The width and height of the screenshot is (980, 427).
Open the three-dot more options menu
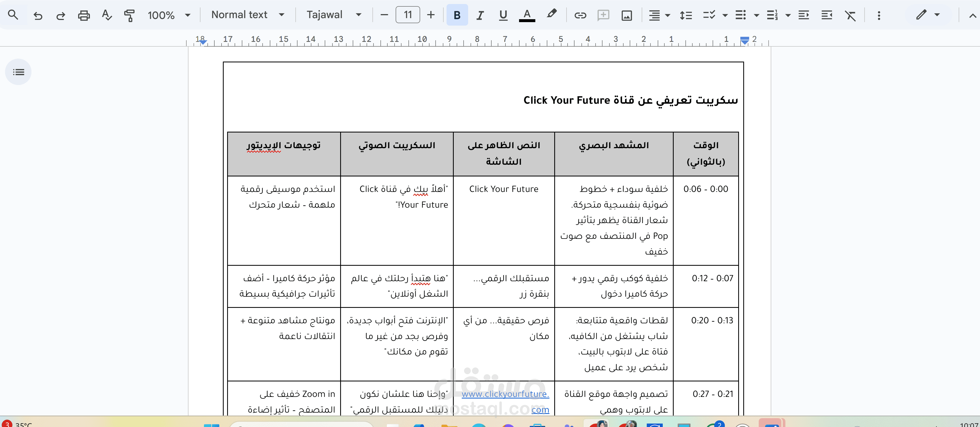(879, 15)
